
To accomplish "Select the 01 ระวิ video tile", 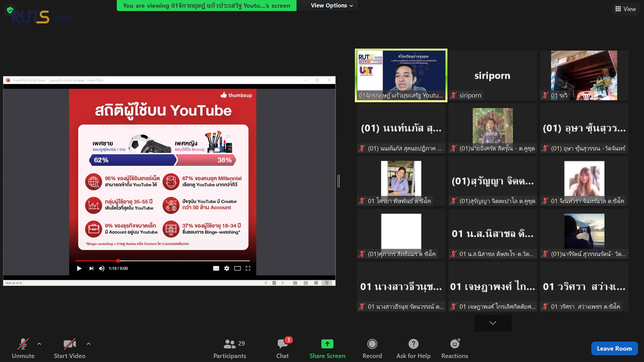I will point(584,75).
